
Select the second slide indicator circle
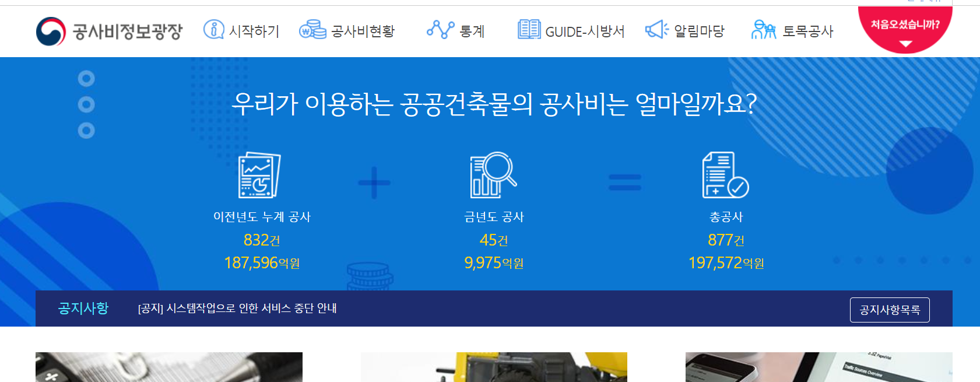tap(86, 104)
